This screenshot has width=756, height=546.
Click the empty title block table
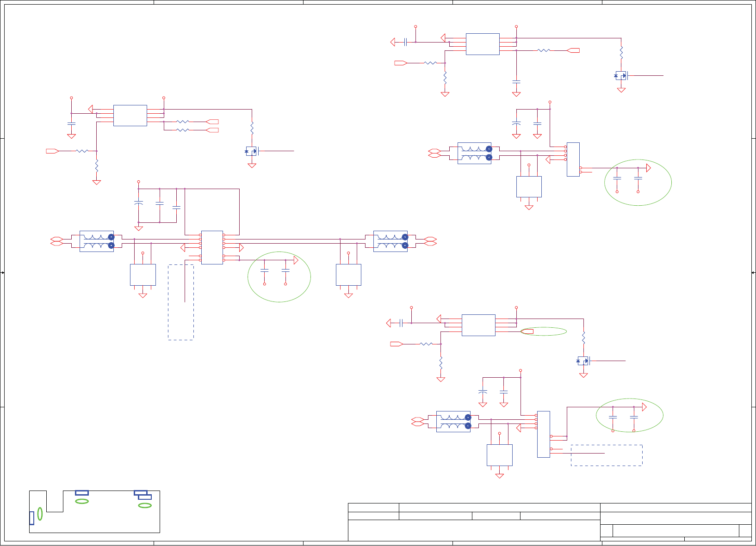[550, 522]
